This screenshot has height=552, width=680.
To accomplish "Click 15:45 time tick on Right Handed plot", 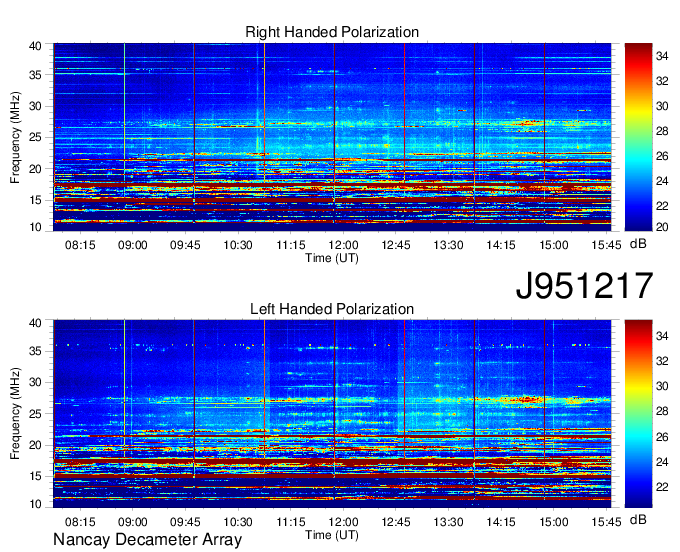I will (606, 245).
